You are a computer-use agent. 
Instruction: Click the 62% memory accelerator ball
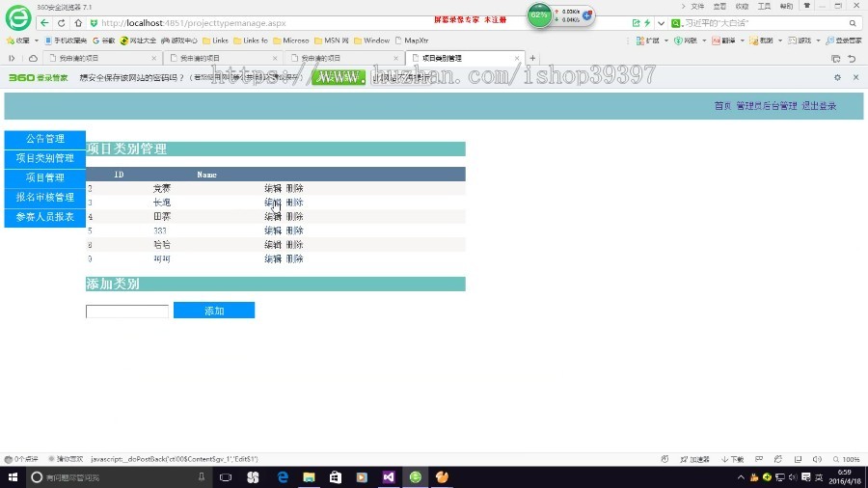(x=538, y=14)
